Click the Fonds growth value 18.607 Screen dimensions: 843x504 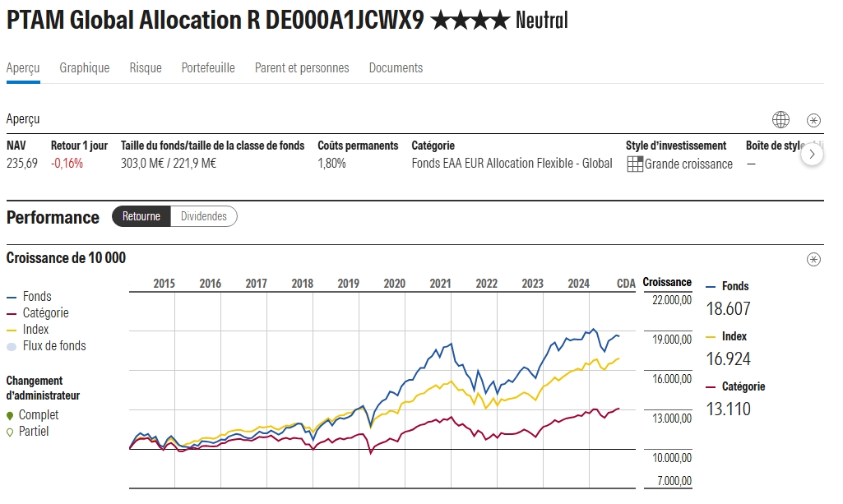[728, 309]
